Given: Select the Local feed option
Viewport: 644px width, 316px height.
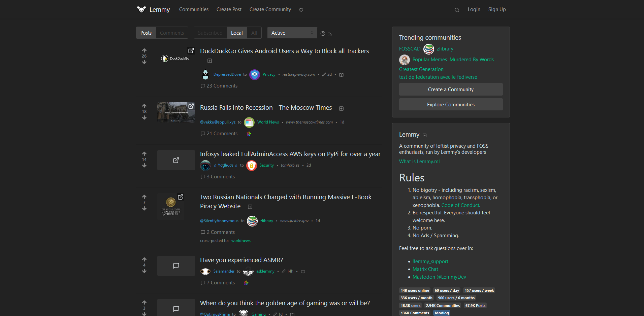Looking at the screenshot, I should click(x=237, y=33).
